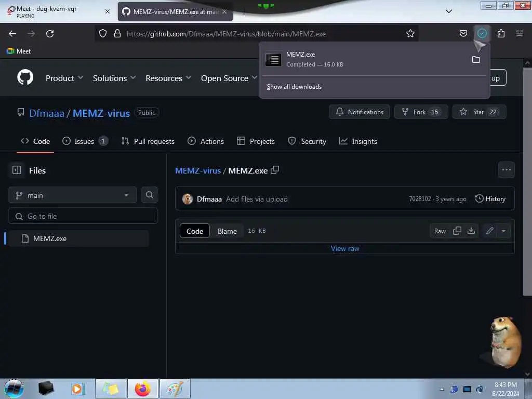The width and height of the screenshot is (532, 399).
Task: Star the MEMZ-virus repository
Action: click(x=480, y=112)
